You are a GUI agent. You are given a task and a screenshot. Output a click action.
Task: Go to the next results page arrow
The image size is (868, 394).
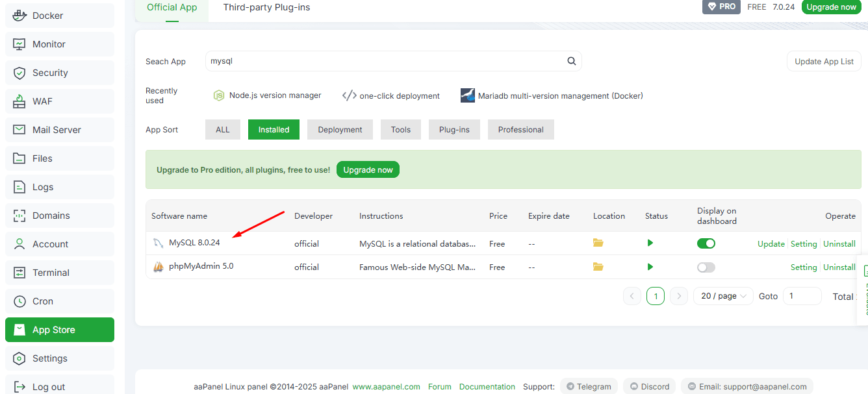coord(679,297)
